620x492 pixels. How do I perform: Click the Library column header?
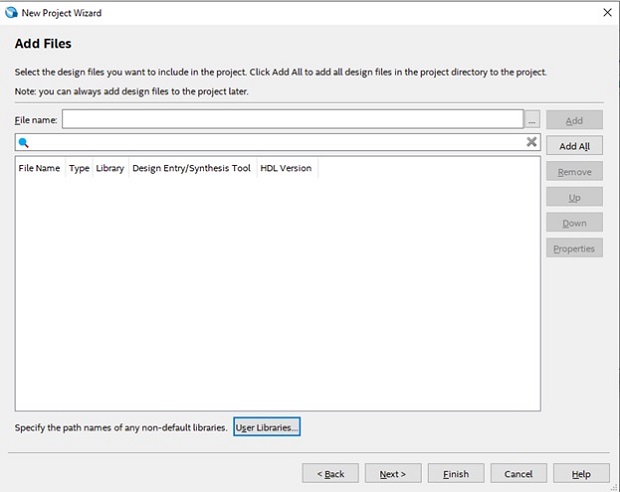click(110, 168)
